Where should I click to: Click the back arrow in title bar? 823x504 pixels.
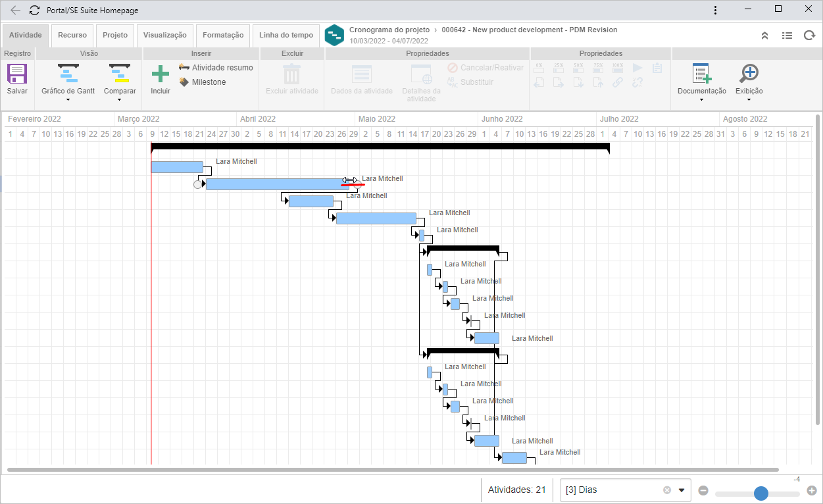click(x=16, y=11)
